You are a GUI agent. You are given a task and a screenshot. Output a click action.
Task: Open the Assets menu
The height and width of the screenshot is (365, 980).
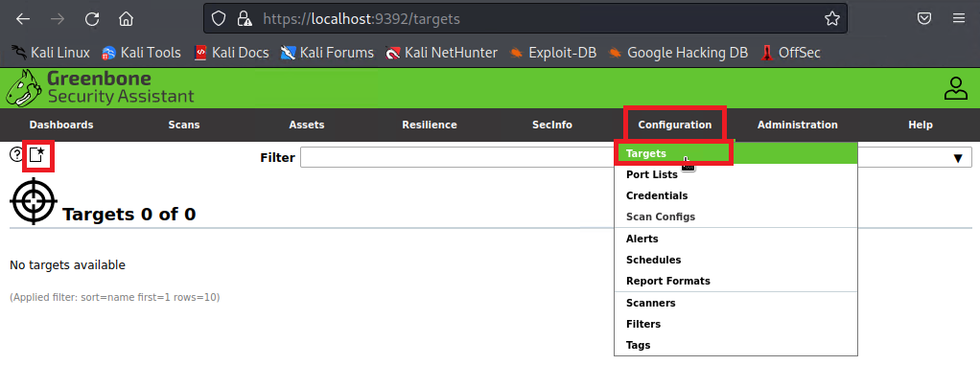coord(306,125)
